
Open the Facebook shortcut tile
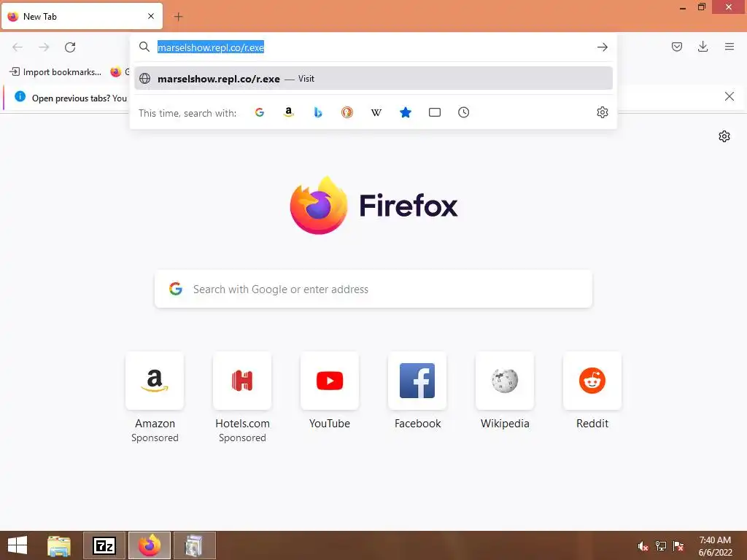pyautogui.click(x=417, y=381)
